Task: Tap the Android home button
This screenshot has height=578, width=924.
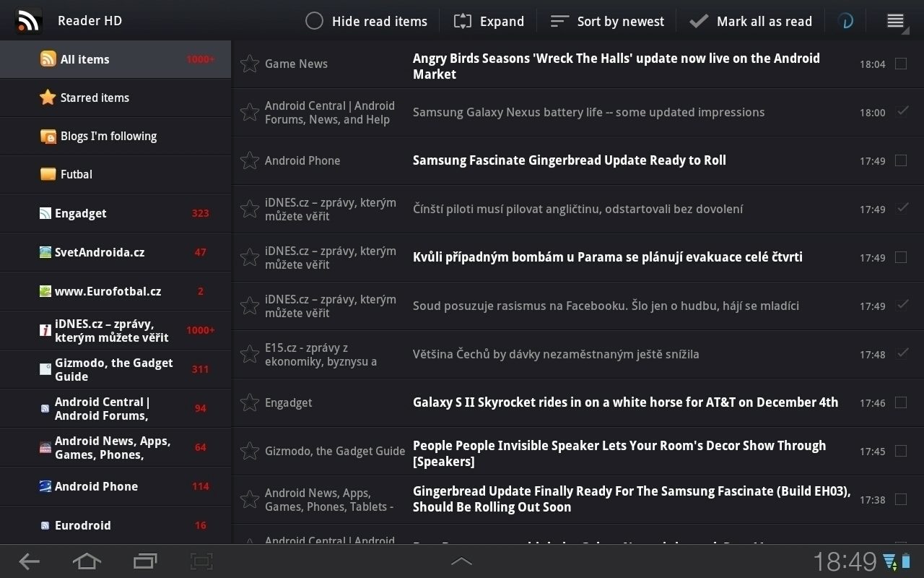Action: 87,561
